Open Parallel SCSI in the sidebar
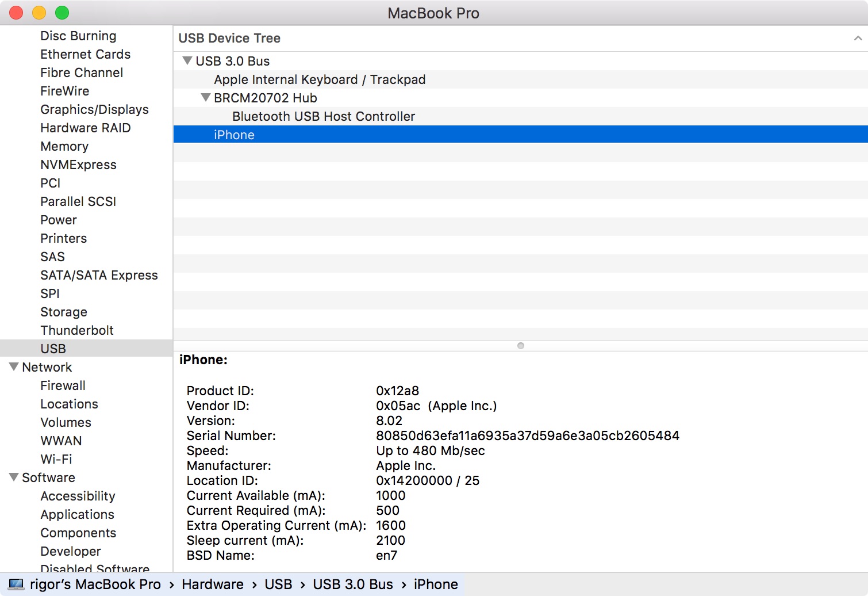This screenshot has width=868, height=596. (78, 201)
